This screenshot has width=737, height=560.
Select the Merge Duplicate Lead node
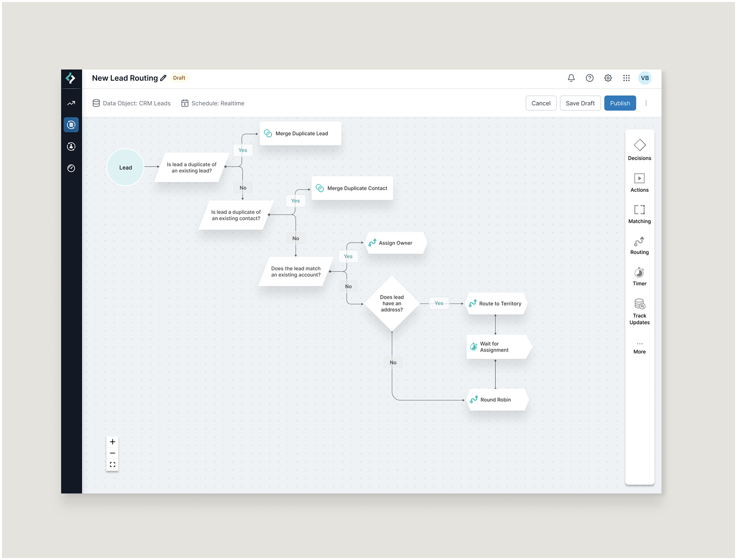(x=300, y=133)
